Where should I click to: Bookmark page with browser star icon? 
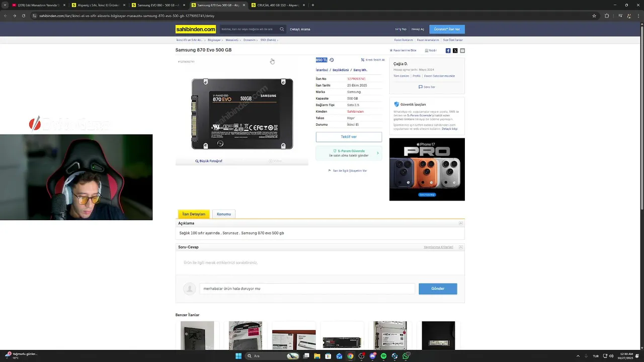(594, 16)
